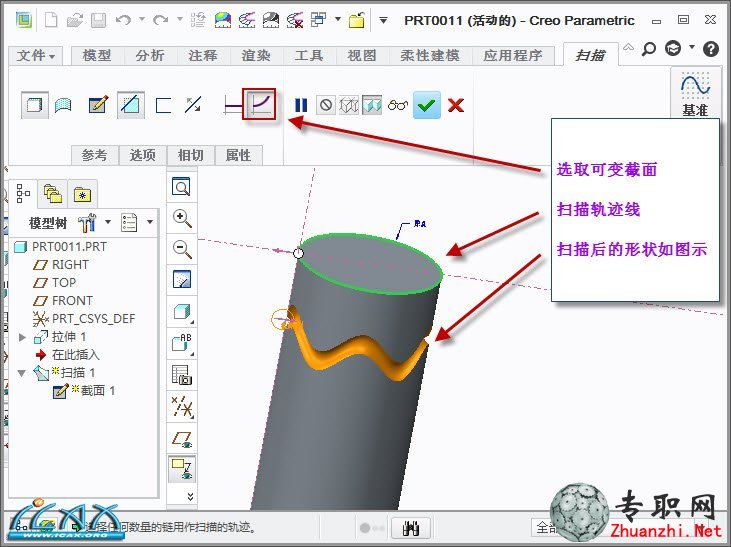731x547 pixels.
Task: Switch to the 渲染 ribbon tab
Action: 256,55
